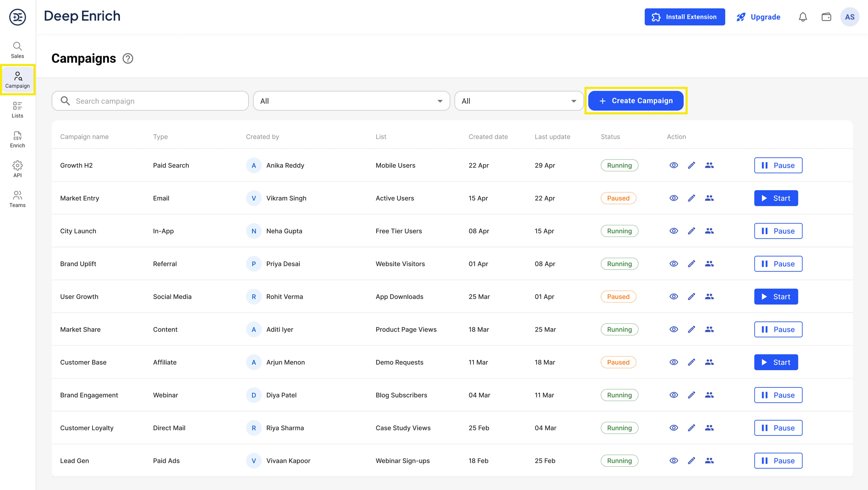Screen dimensions: 868x490
Task: Pause the Growth H2 campaign
Action: pyautogui.click(x=778, y=165)
